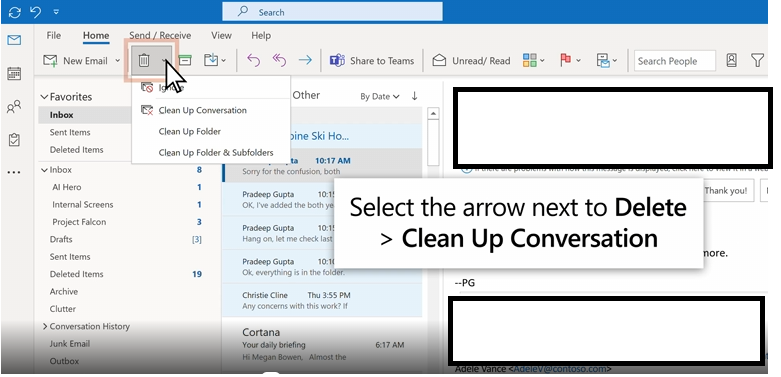Collapse the Favorites section
The height and width of the screenshot is (377, 781).
[x=44, y=97]
